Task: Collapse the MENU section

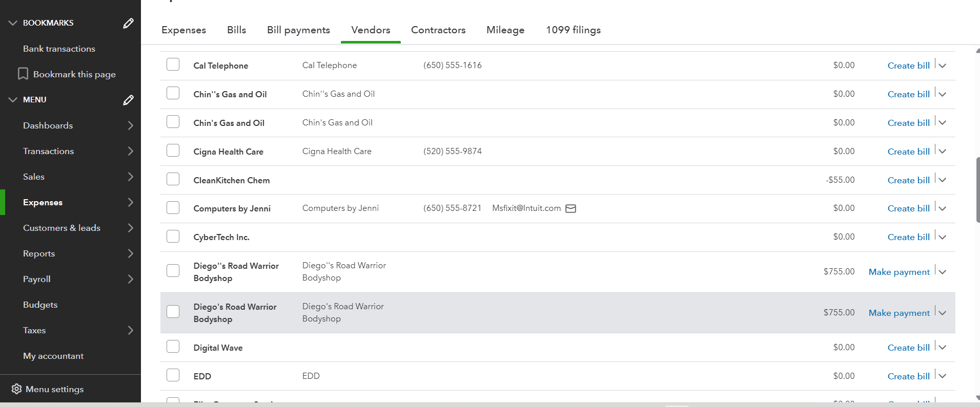Action: click(13, 100)
